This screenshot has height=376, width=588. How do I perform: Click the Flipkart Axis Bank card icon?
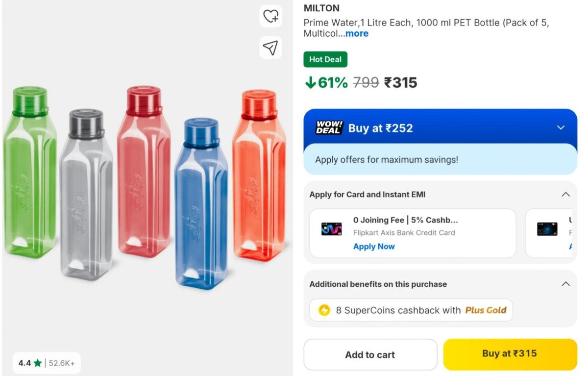coord(332,229)
